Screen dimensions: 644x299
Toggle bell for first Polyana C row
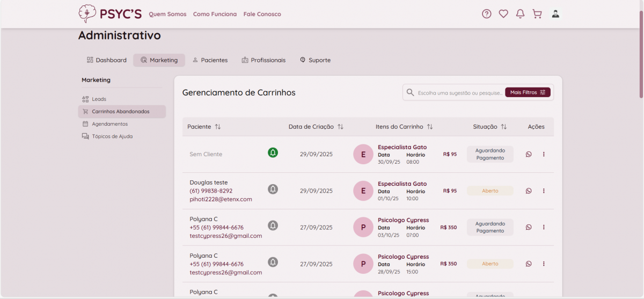pyautogui.click(x=273, y=225)
